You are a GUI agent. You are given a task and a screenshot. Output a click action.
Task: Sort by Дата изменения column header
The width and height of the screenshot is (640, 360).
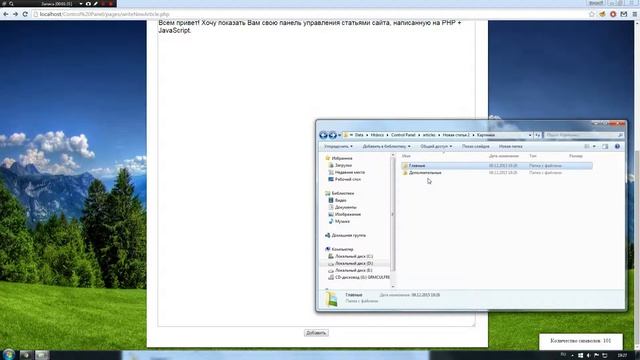pos(504,156)
